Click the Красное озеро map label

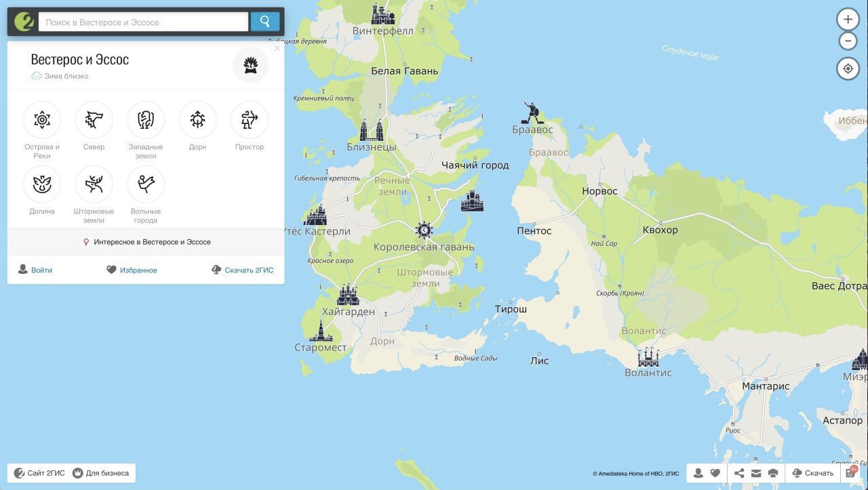click(x=330, y=261)
